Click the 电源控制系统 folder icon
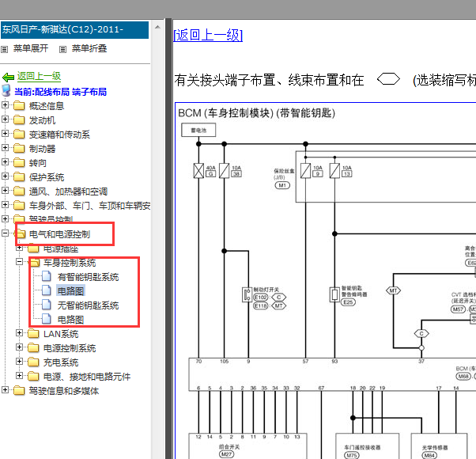Viewport: 476px width, 459px height. pos(33,348)
